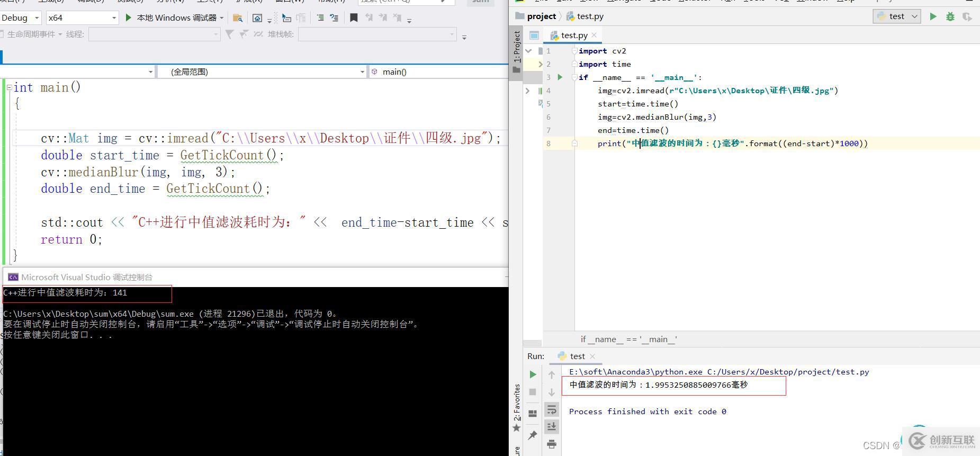
Task: Click the green Debug bug icon
Action: coord(950,16)
